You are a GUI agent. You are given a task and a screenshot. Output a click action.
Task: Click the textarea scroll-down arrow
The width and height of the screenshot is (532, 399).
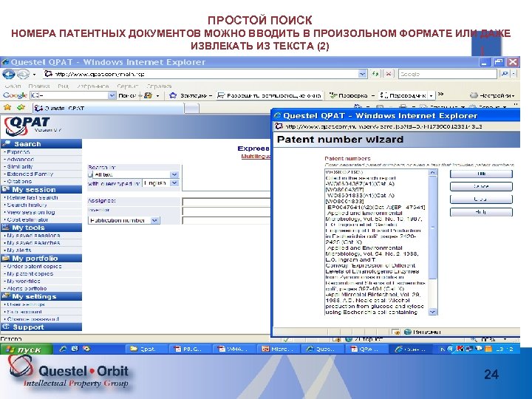432,312
